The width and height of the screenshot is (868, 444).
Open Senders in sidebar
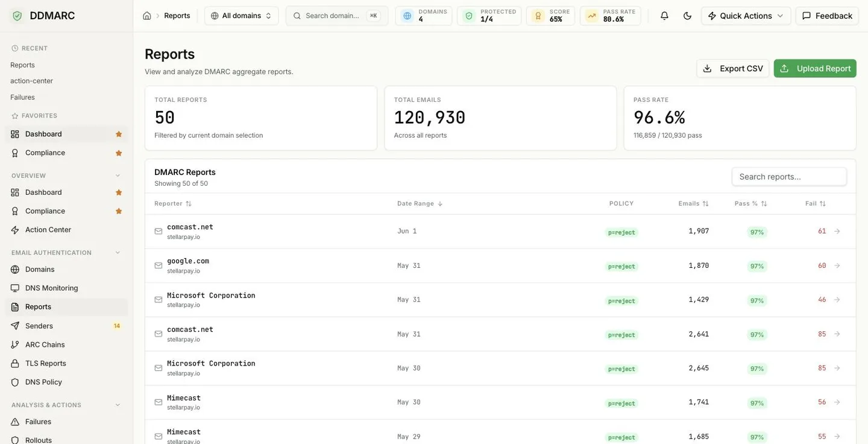point(66,326)
